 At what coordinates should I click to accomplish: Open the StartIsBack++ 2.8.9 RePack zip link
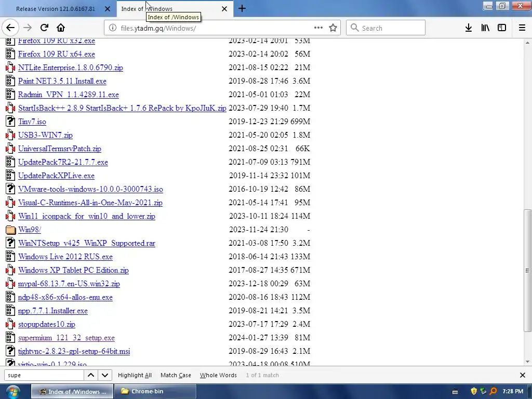pos(122,108)
